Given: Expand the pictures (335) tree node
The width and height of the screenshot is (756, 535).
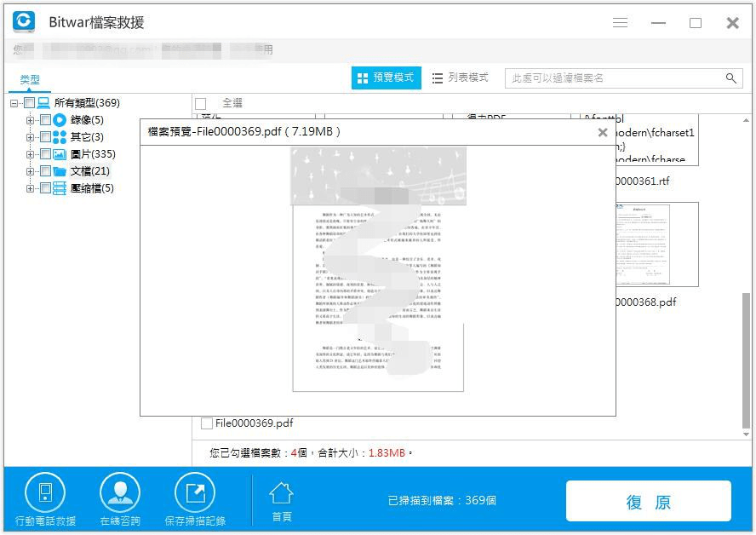Looking at the screenshot, I should pyautogui.click(x=30, y=155).
